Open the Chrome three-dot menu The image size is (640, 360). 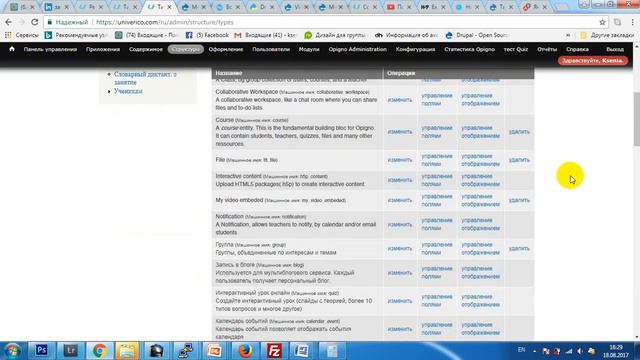[x=633, y=22]
